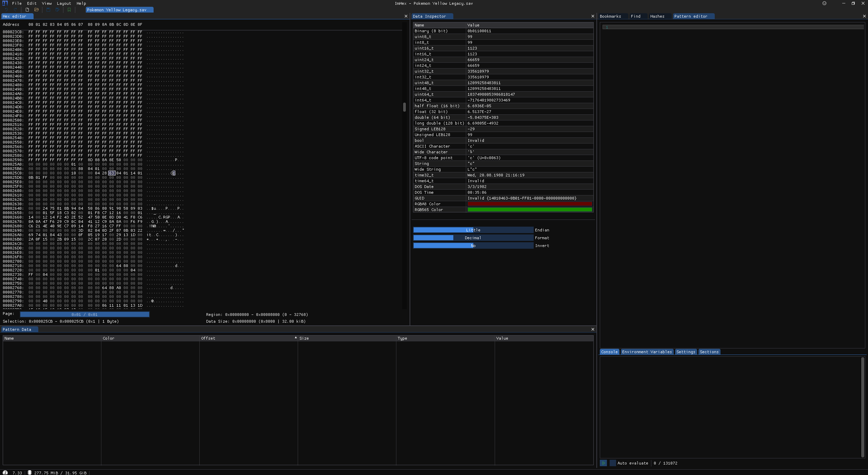Open the Layout menu

coord(64,3)
